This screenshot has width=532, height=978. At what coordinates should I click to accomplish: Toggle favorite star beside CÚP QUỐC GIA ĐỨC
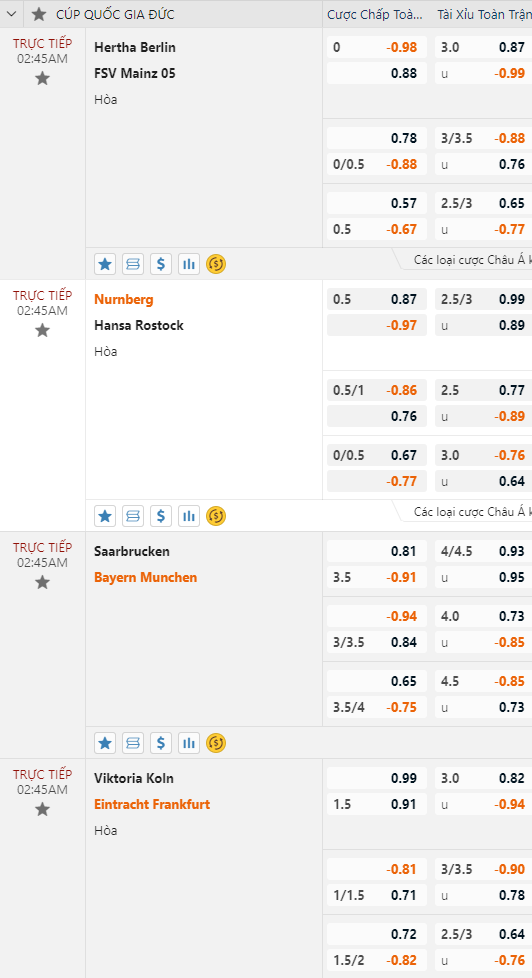(39, 14)
